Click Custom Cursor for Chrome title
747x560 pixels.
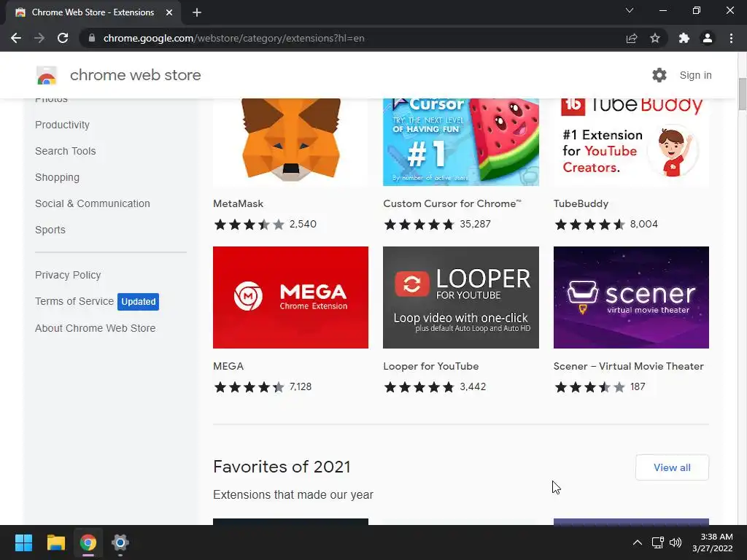tap(452, 203)
